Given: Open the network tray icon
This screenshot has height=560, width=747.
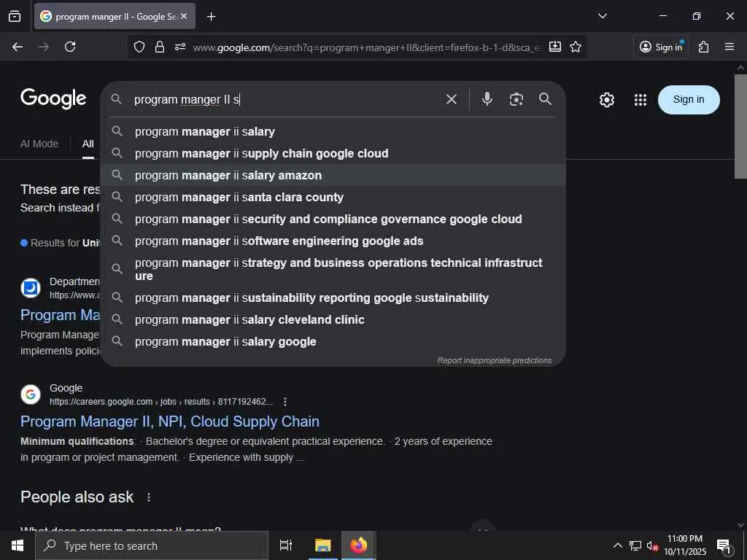Looking at the screenshot, I should click(635, 545).
